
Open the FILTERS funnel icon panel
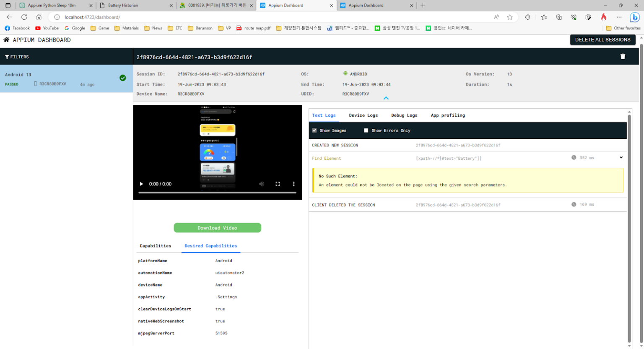coord(7,57)
